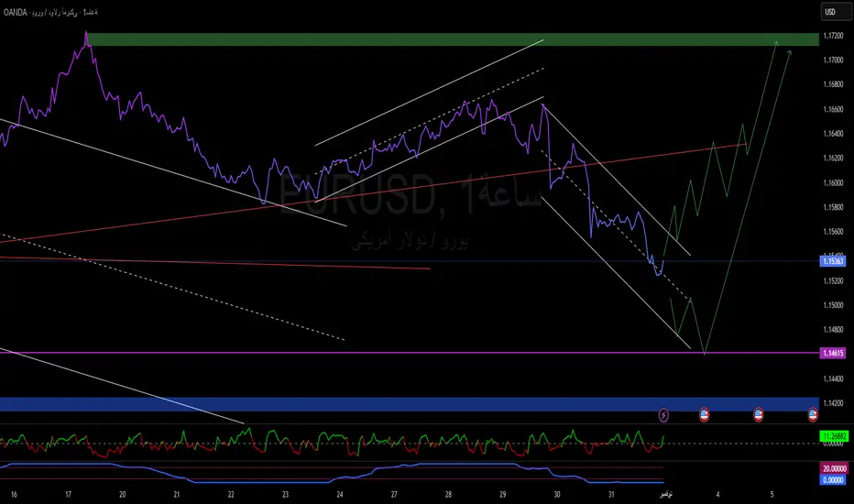Select the purple horizontal line at 1.14615
This screenshot has height=504, width=854.
pyautogui.click(x=409, y=353)
